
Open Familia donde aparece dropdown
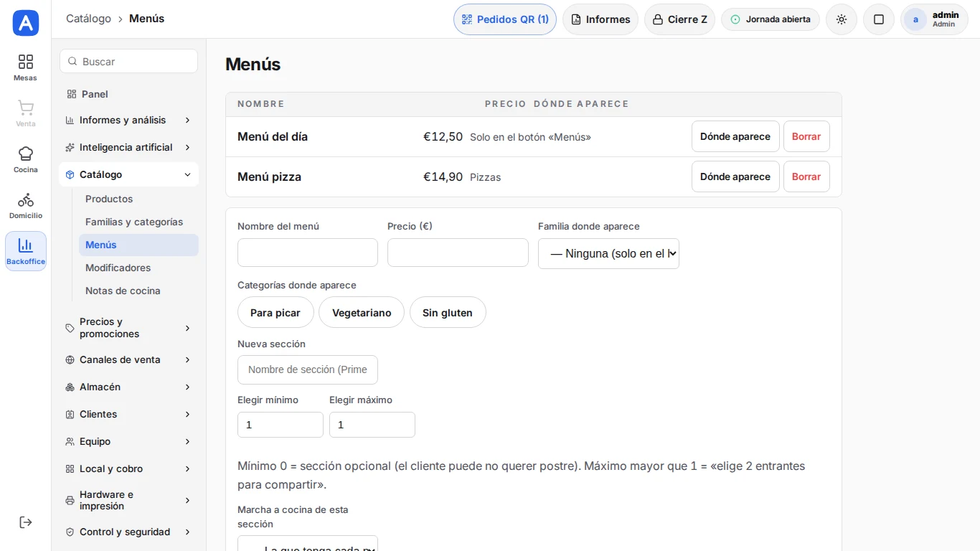608,253
